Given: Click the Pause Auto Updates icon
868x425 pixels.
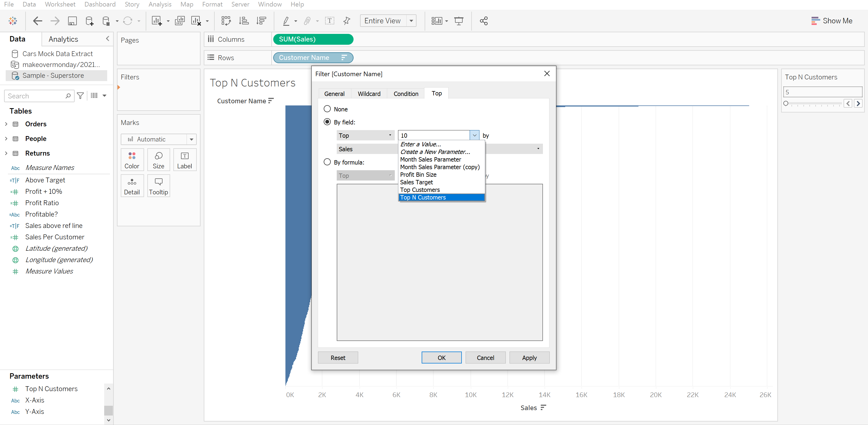Looking at the screenshot, I should (x=106, y=21).
